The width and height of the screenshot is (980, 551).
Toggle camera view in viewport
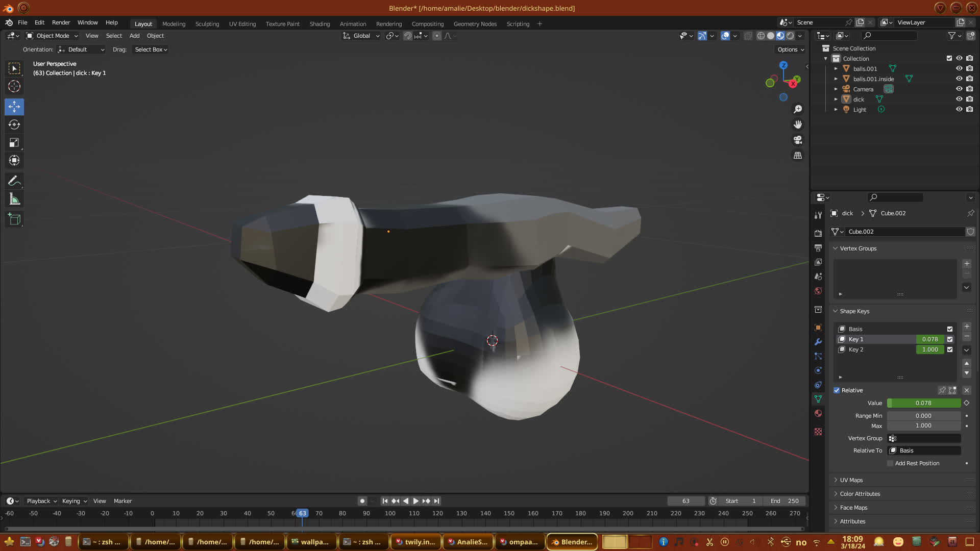click(x=798, y=140)
